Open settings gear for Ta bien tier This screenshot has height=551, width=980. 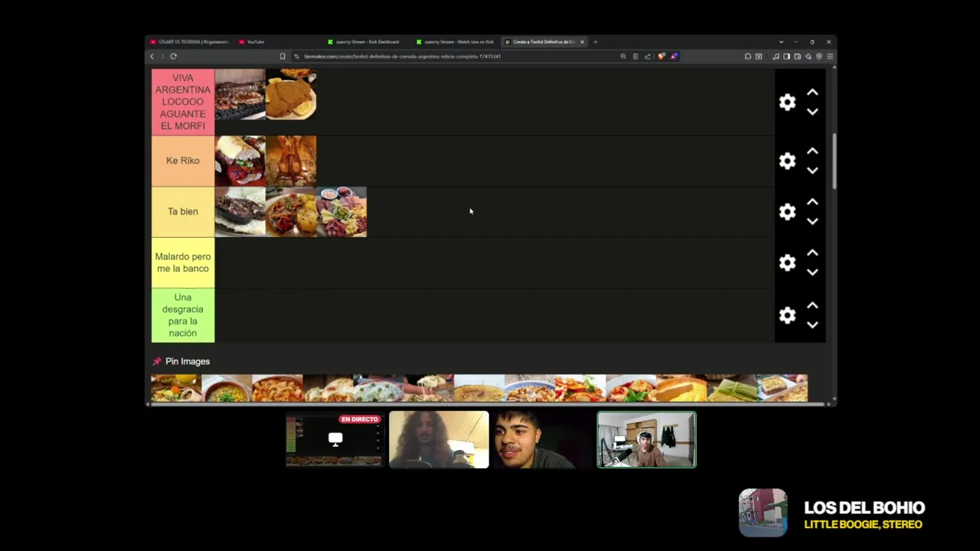click(787, 212)
